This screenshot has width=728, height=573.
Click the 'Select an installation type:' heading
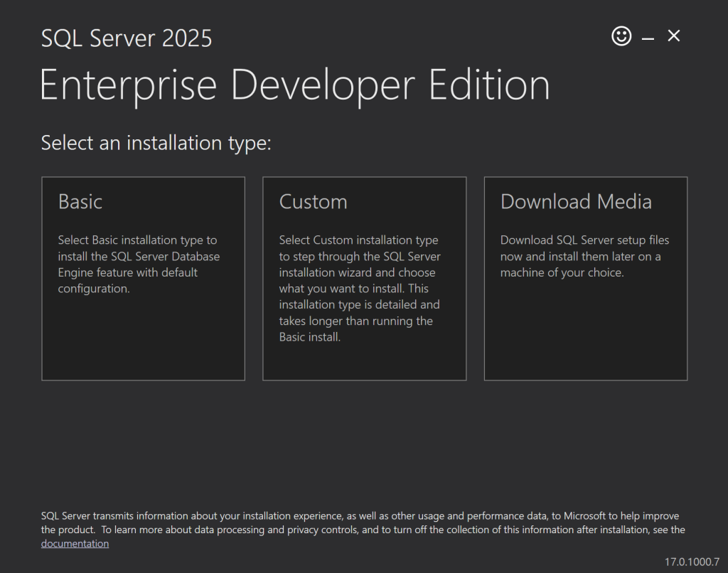(156, 143)
